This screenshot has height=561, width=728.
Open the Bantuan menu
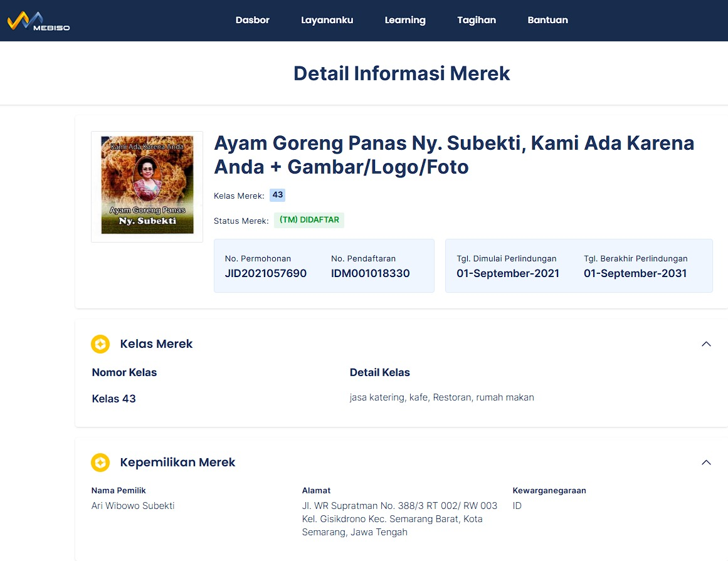[x=547, y=20]
